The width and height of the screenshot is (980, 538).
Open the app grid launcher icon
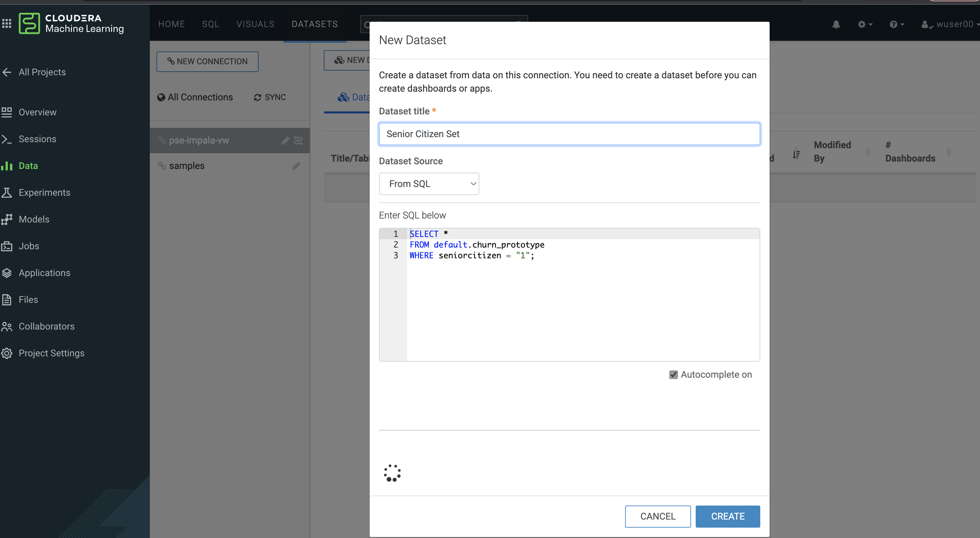pyautogui.click(x=7, y=24)
